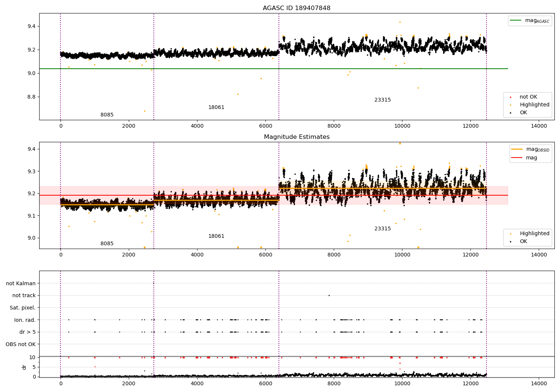Click 'OK' legend entry in Magnitude Estimates panel
This screenshot has height=392, width=560.
point(523,242)
